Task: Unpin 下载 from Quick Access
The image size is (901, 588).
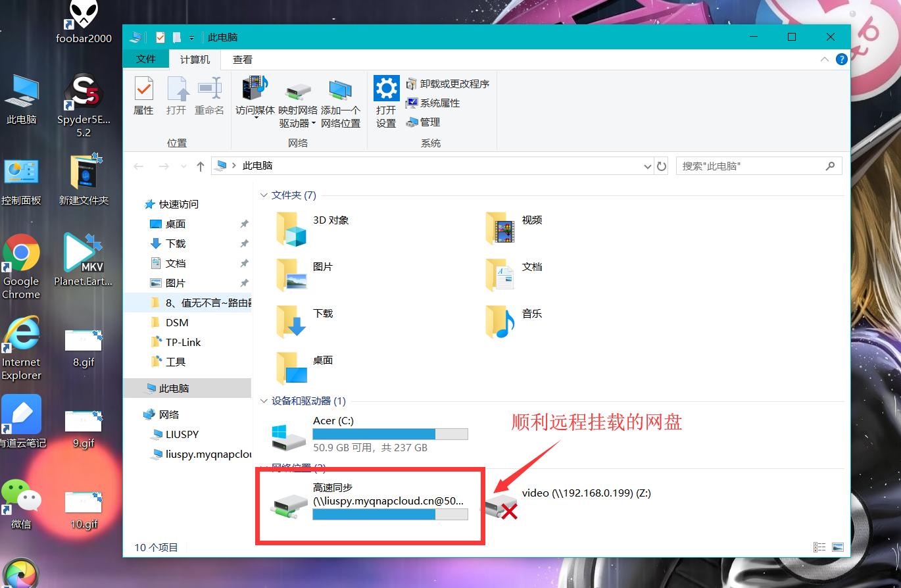Action: click(244, 243)
